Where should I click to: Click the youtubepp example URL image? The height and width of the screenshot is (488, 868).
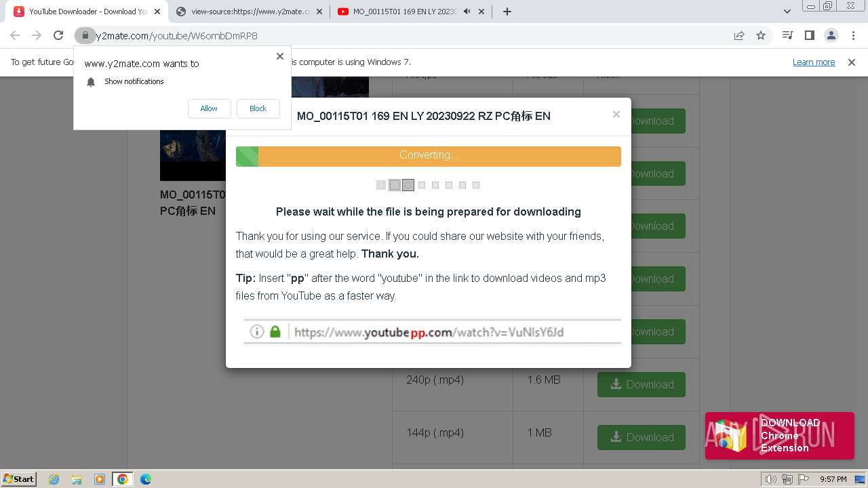pyautogui.click(x=432, y=331)
